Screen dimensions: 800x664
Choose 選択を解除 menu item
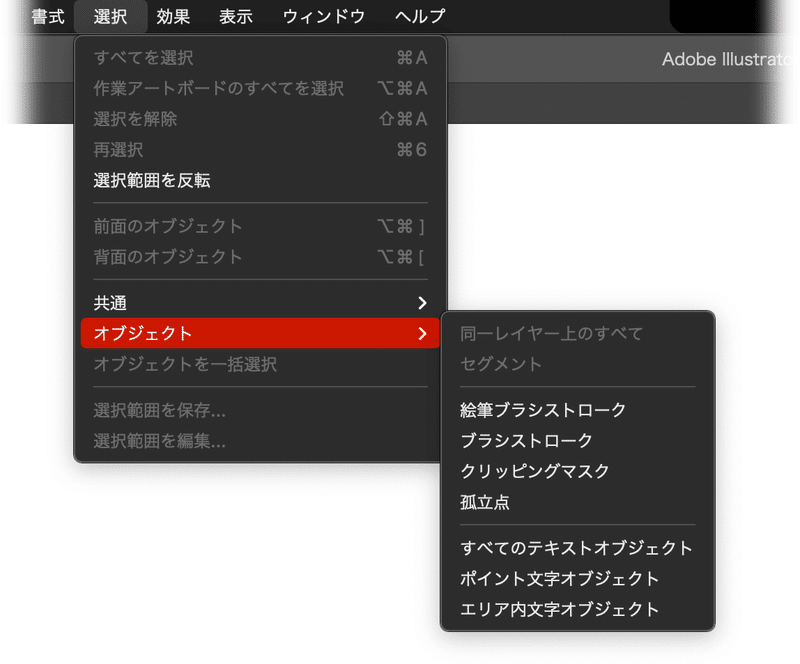(x=260, y=119)
